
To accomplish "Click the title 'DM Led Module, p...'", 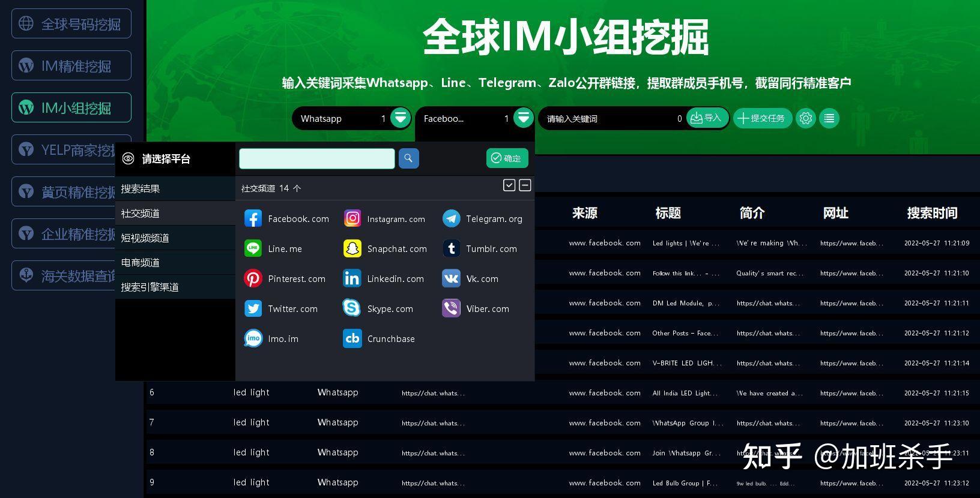I will click(x=686, y=303).
